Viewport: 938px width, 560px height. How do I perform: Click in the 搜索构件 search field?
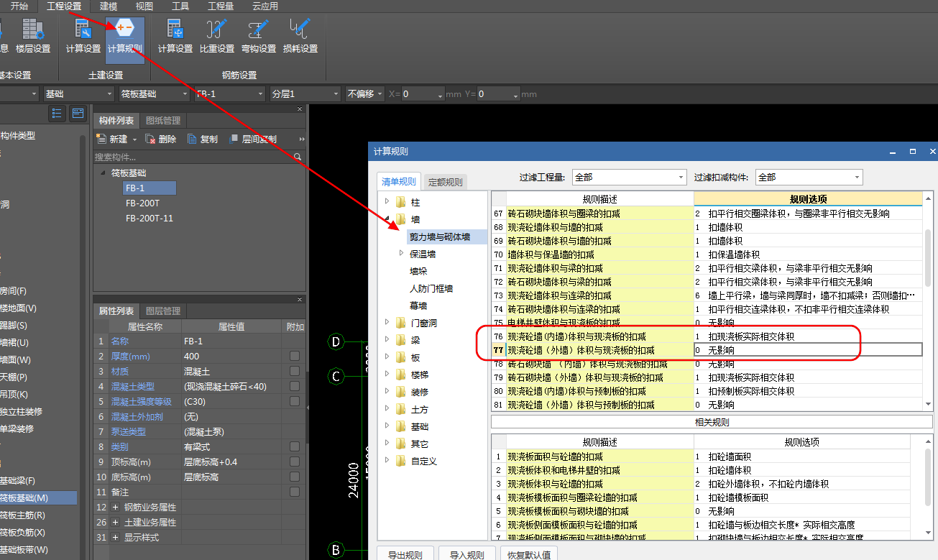point(191,157)
